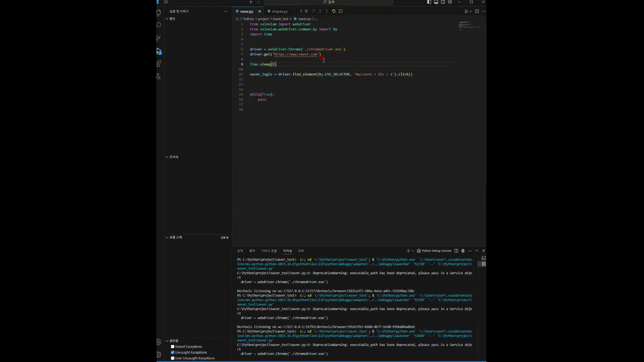The image size is (644, 362).
Task: Click the top search command box
Action: coord(329,2)
